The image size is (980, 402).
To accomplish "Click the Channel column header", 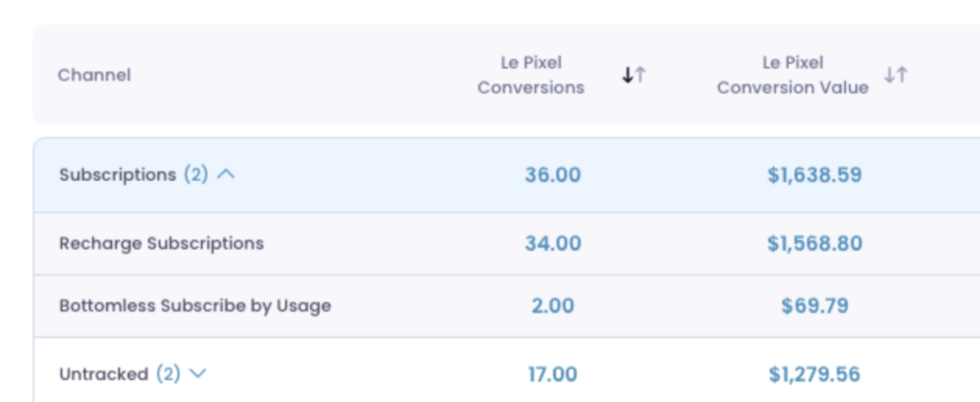I will 95,76.
